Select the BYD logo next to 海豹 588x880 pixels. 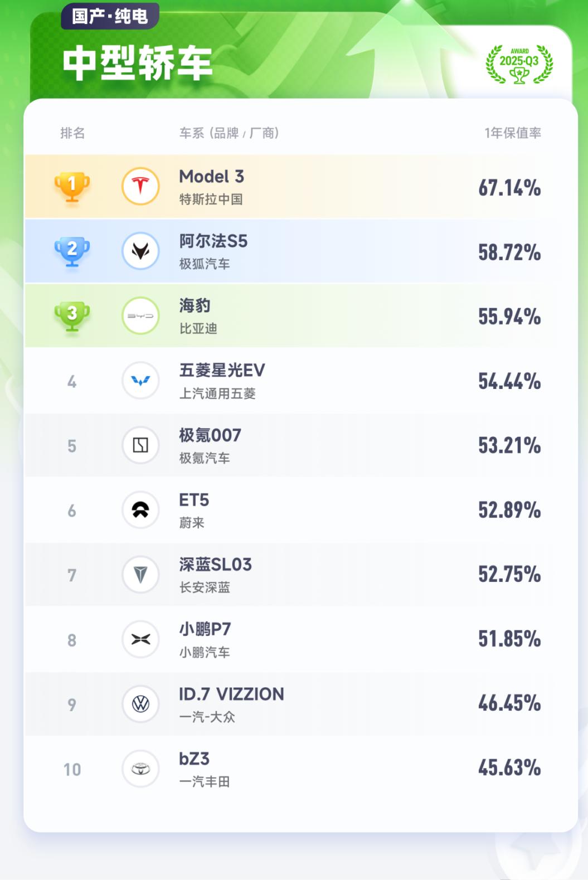click(x=140, y=315)
